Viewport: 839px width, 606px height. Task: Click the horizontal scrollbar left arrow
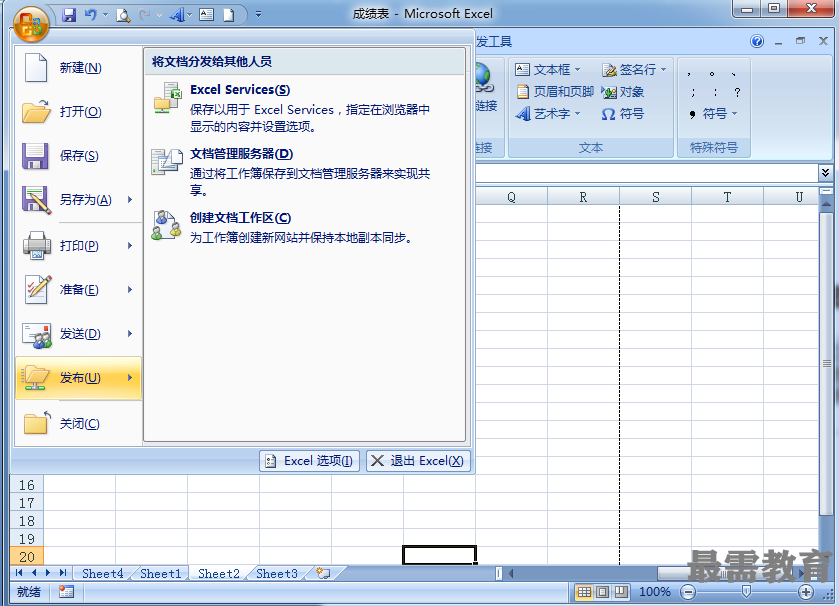[x=511, y=573]
